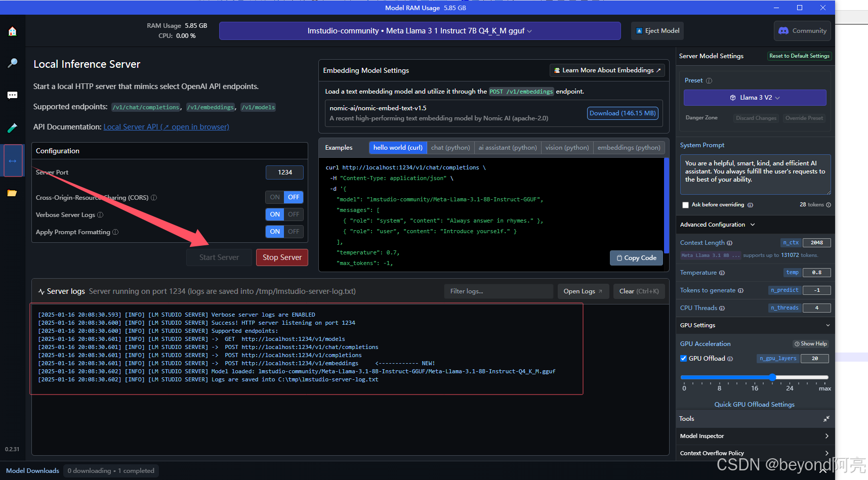Click the info icon beside Apply Prompt Formatting
This screenshot has width=868, height=480.
pyautogui.click(x=115, y=232)
